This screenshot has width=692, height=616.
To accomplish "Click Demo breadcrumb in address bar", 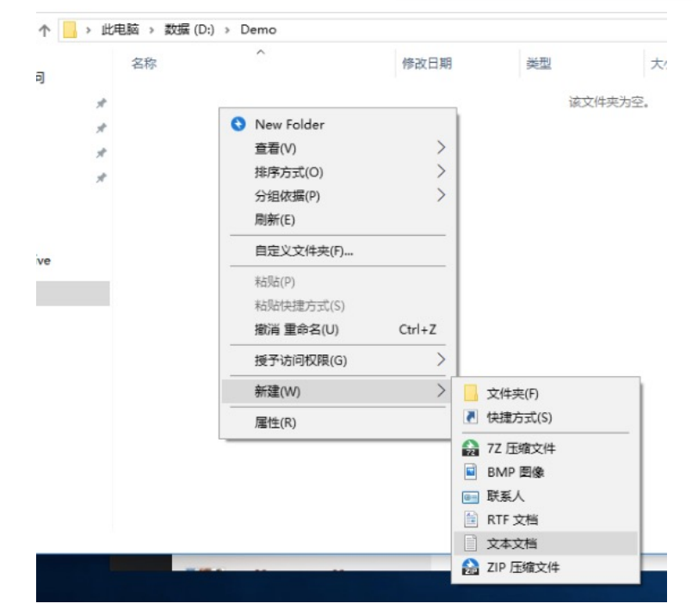I will tap(258, 29).
